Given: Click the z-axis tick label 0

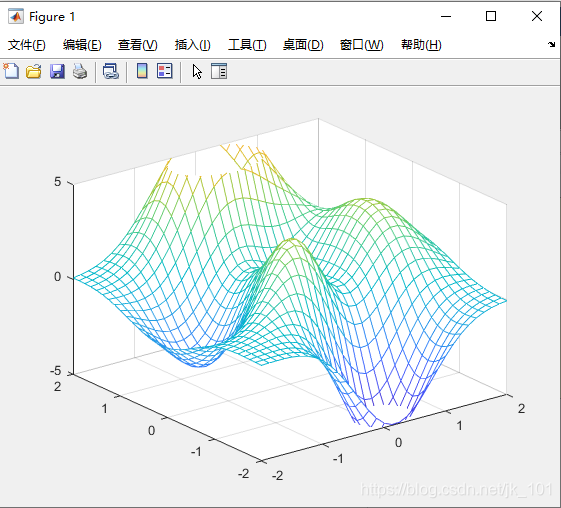Looking at the screenshot, I should point(58,277).
